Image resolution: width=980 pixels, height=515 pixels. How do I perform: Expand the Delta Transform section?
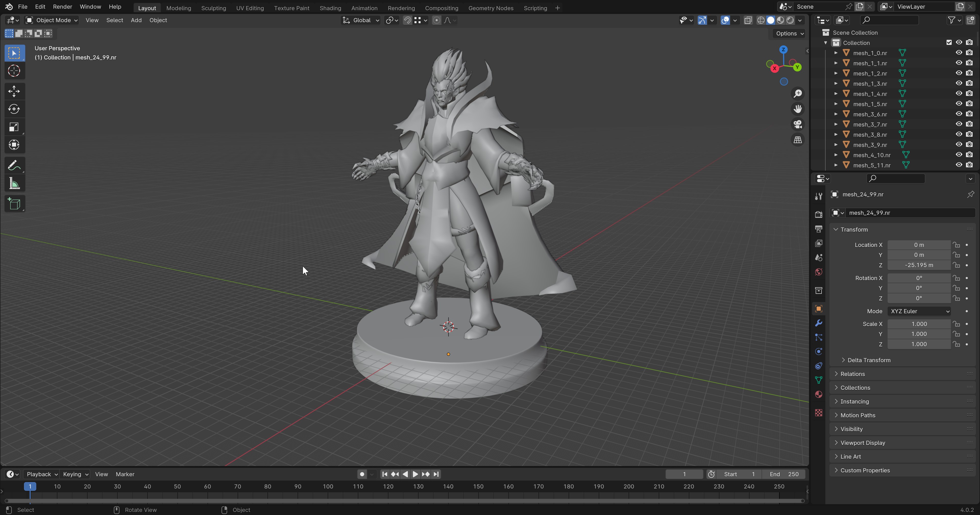[868, 360]
